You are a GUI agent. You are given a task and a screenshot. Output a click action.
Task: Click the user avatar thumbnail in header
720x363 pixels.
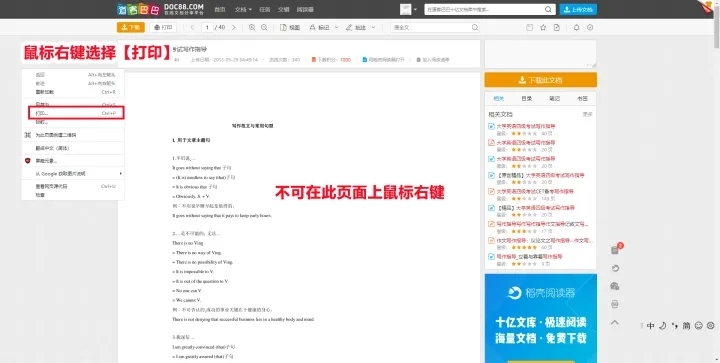click(405, 9)
